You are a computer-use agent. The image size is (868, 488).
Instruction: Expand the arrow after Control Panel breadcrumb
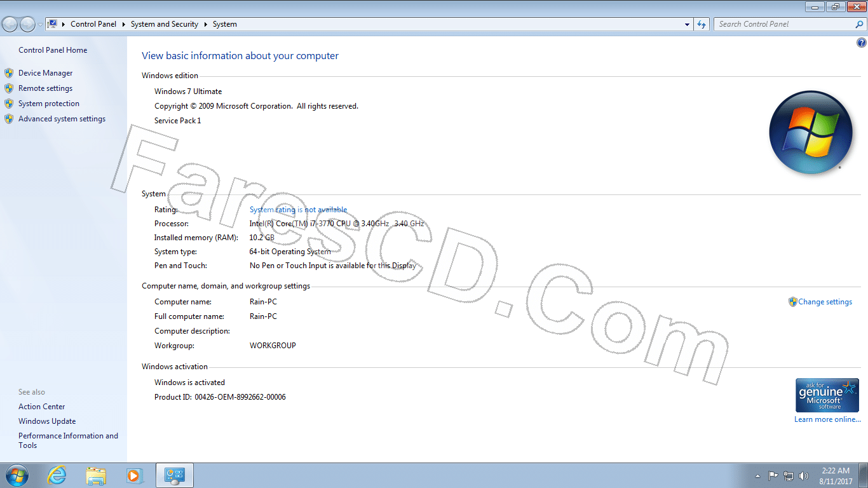pos(123,24)
